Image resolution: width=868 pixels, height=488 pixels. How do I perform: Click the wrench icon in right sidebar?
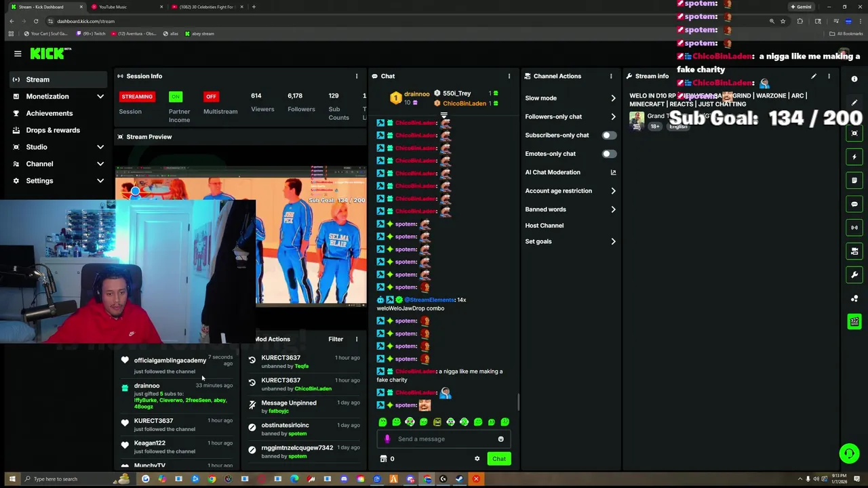854,274
